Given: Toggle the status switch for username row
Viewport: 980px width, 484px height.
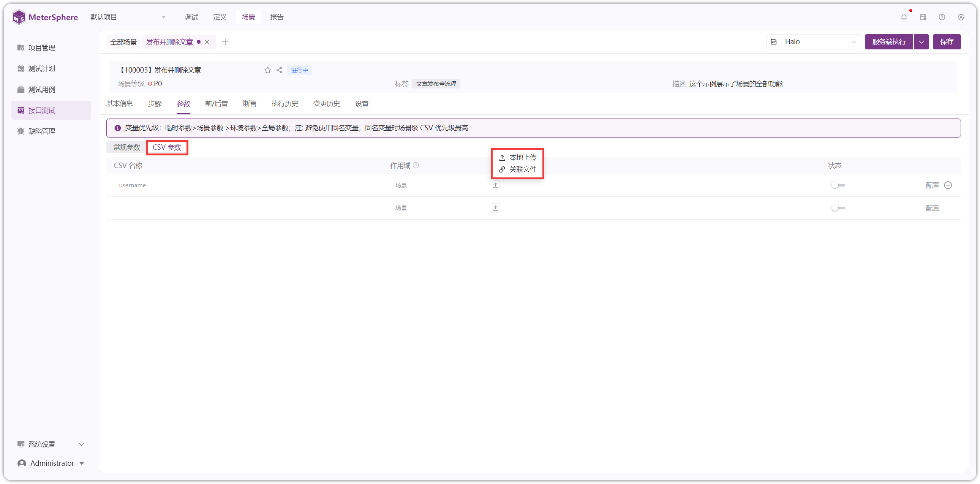Looking at the screenshot, I should pyautogui.click(x=838, y=185).
